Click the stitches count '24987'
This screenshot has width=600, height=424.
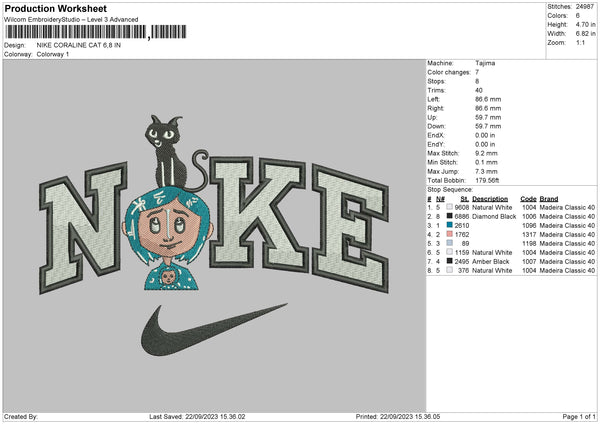[585, 7]
